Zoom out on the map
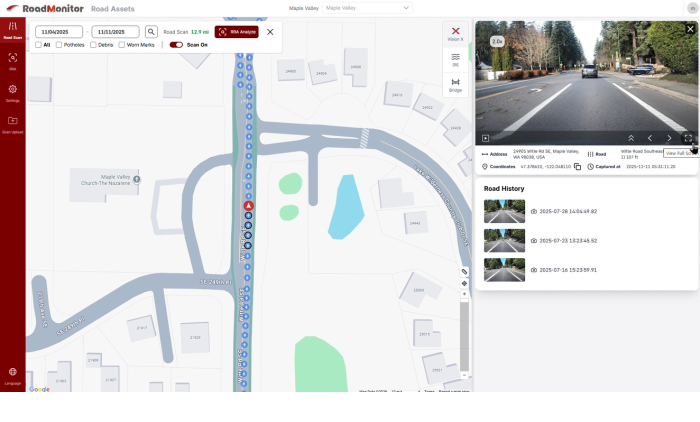Viewport: 700px width, 422px height. pyautogui.click(x=464, y=376)
